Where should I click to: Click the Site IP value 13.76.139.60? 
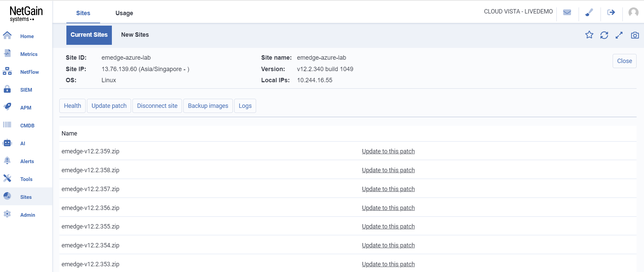click(119, 69)
